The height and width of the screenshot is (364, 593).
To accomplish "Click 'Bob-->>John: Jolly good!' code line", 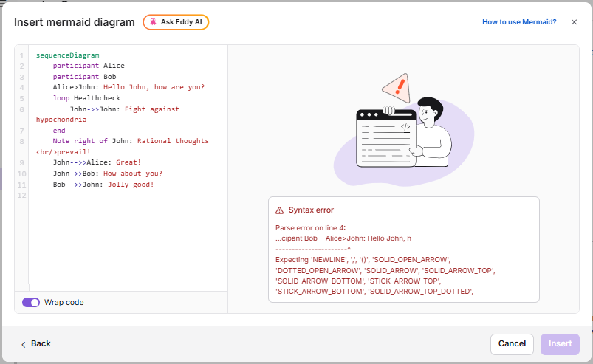I will tap(103, 185).
